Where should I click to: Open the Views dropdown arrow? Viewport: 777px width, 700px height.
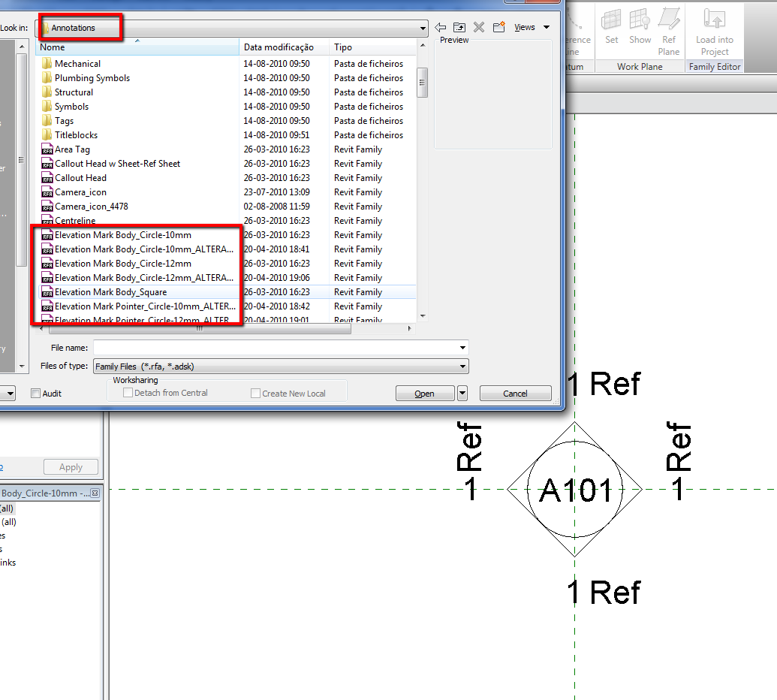point(546,27)
